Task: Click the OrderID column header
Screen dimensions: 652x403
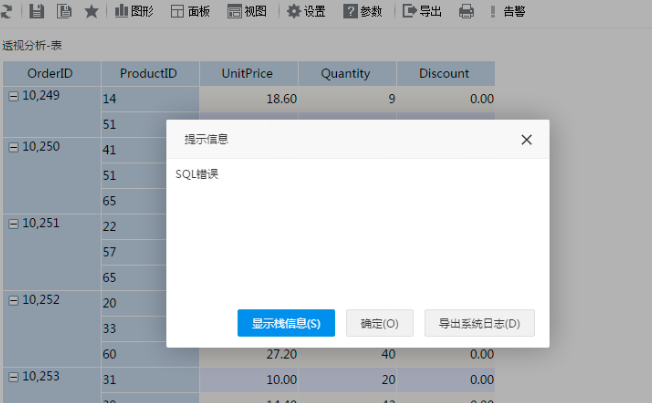Action: 52,74
